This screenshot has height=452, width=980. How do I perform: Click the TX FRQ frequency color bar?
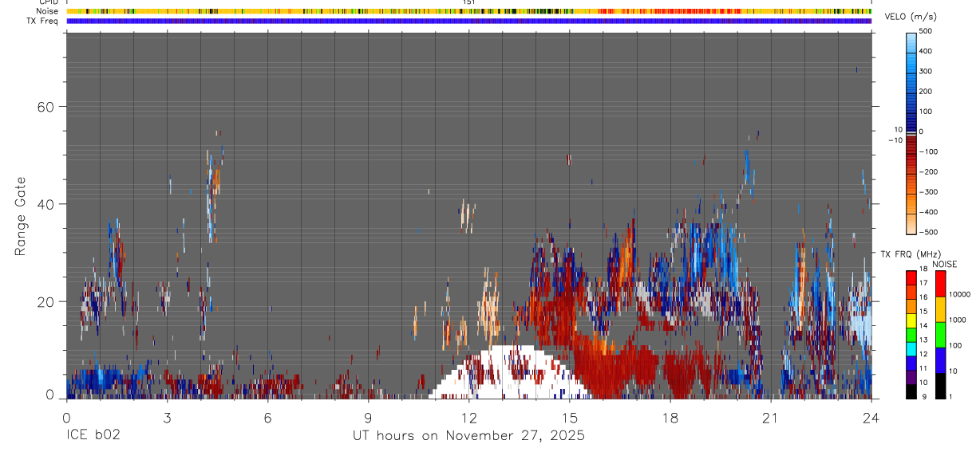pyautogui.click(x=911, y=335)
